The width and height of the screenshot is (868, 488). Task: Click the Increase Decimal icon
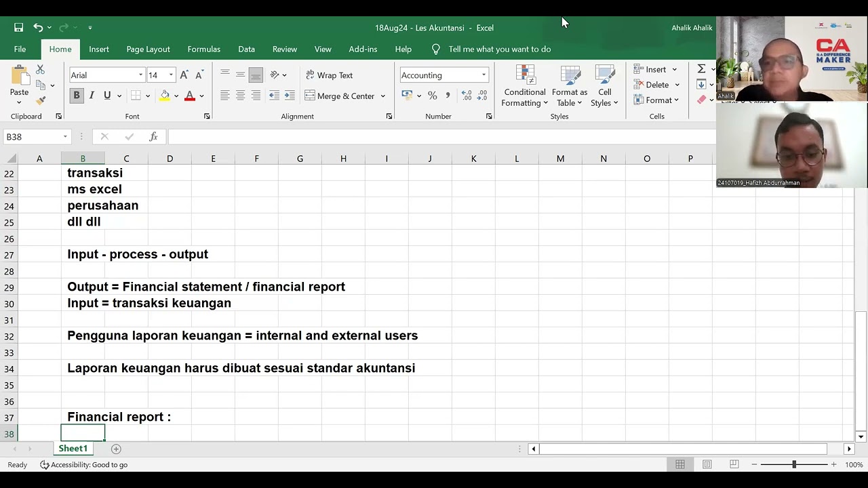[467, 96]
